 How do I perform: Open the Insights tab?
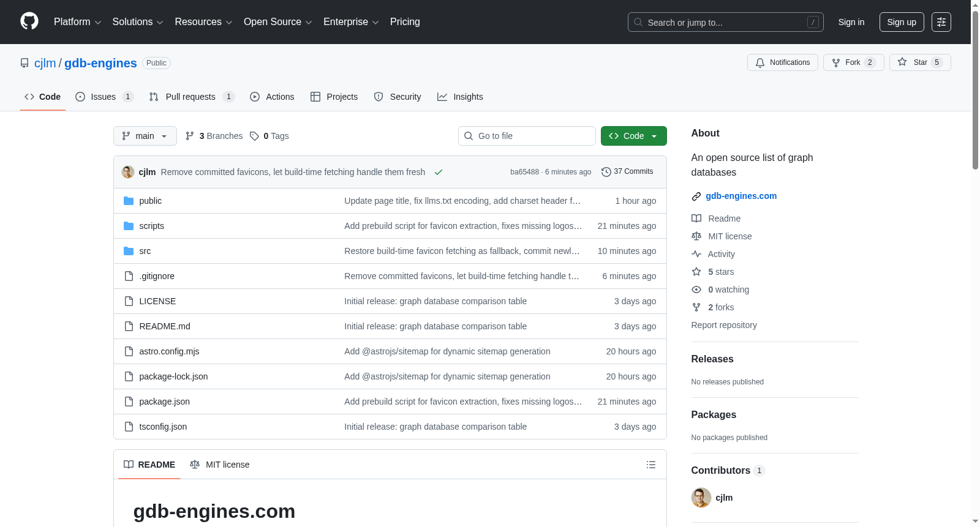point(460,97)
